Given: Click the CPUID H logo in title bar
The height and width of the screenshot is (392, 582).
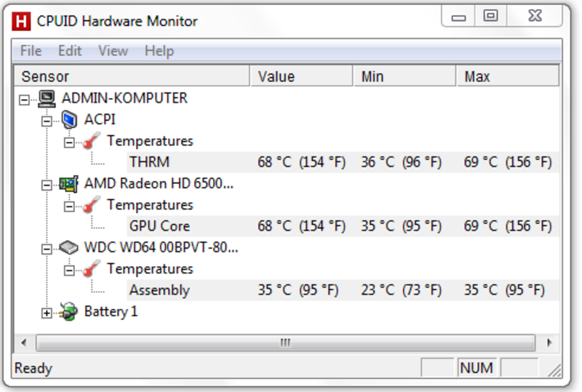Looking at the screenshot, I should (x=21, y=21).
